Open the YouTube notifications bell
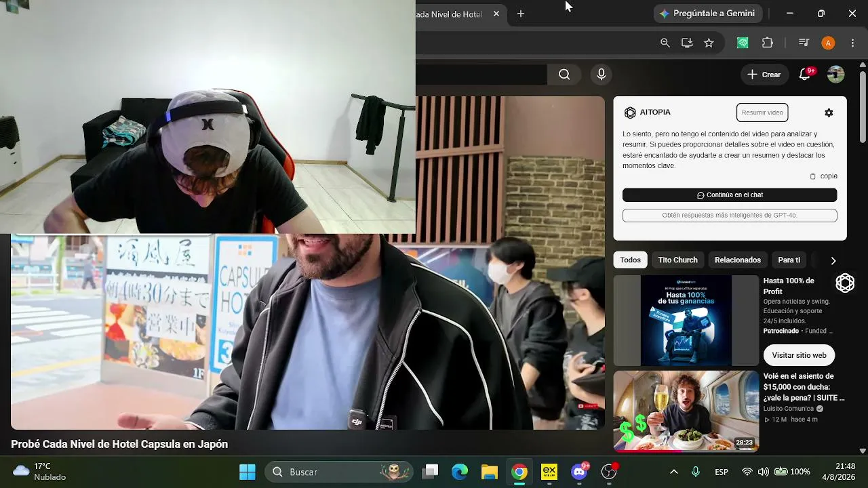Viewport: 868px width, 488px height. pos(805,75)
